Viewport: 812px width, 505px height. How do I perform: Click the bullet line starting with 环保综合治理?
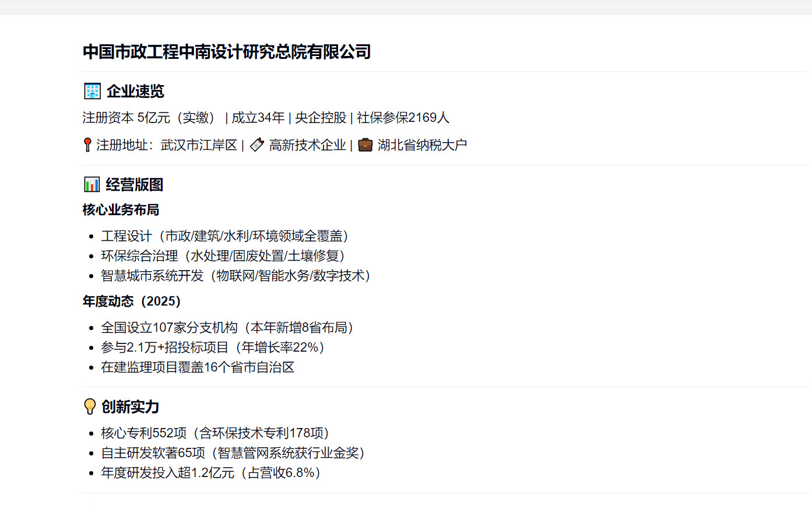223,255
